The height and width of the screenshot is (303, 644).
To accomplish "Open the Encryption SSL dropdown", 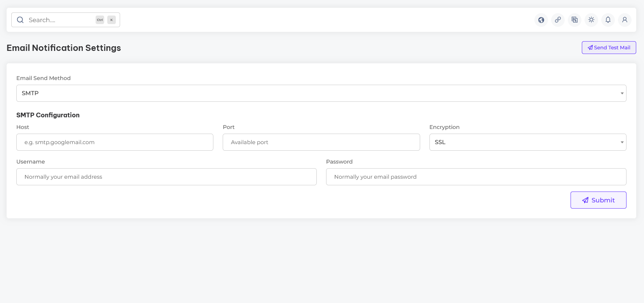I will 527,142.
